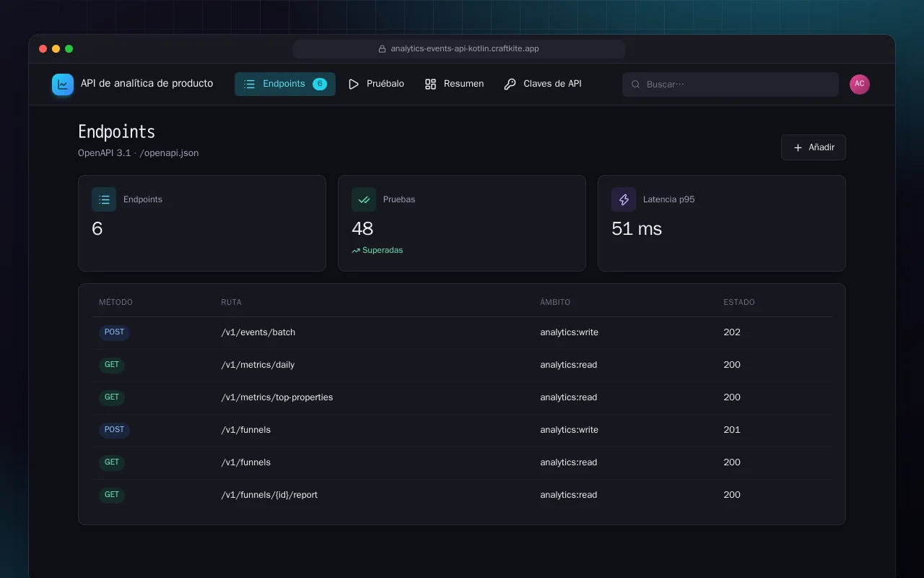Select the /v1/metrics/daily route

coord(258,365)
